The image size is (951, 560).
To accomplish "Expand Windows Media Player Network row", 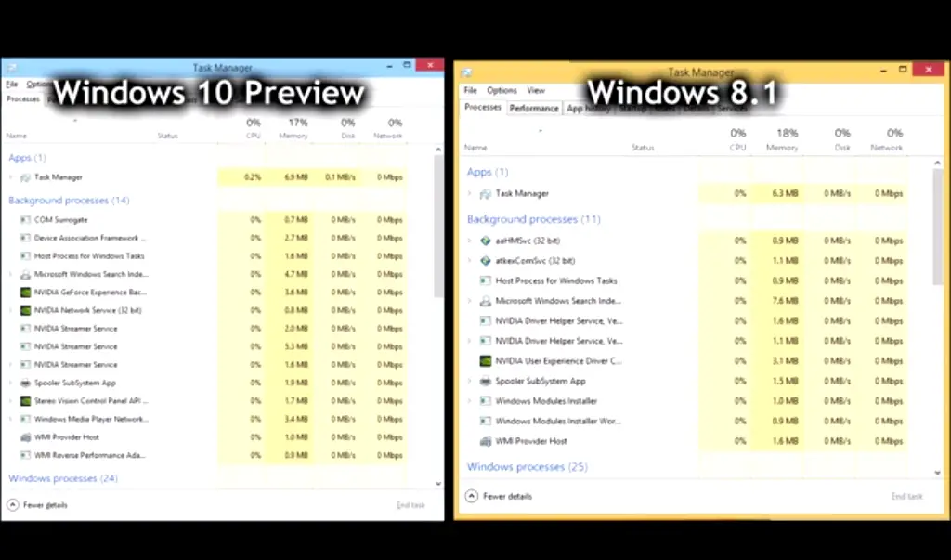I will point(10,419).
